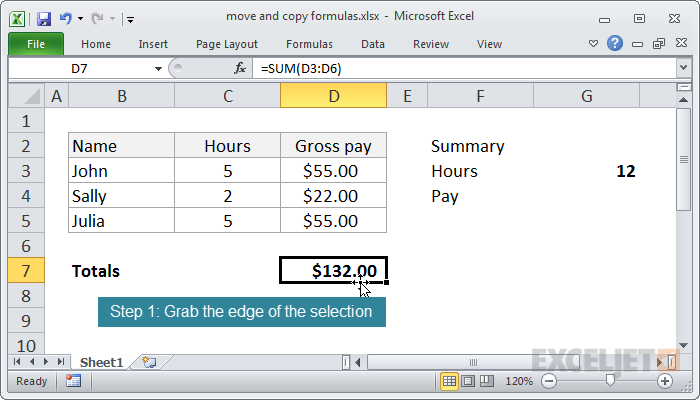Open the Undo history dropdown arrow
Screen dimensions: 700x400
(80, 19)
